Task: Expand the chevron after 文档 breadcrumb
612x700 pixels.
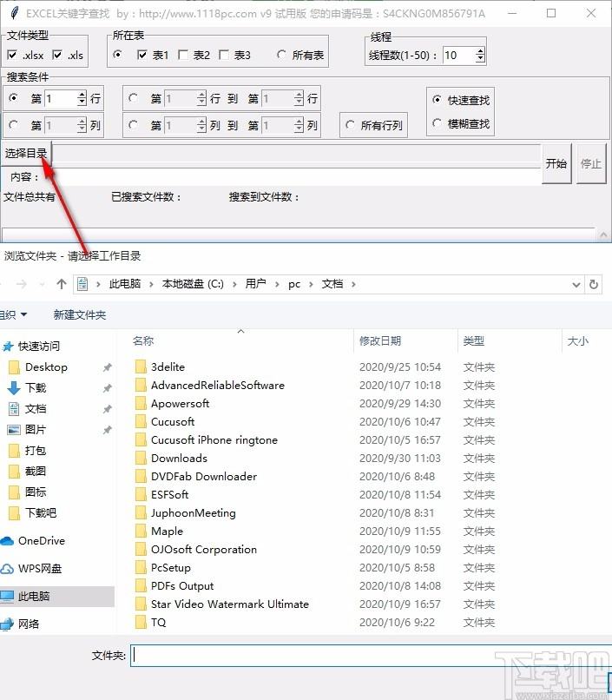Action: pyautogui.click(x=353, y=284)
